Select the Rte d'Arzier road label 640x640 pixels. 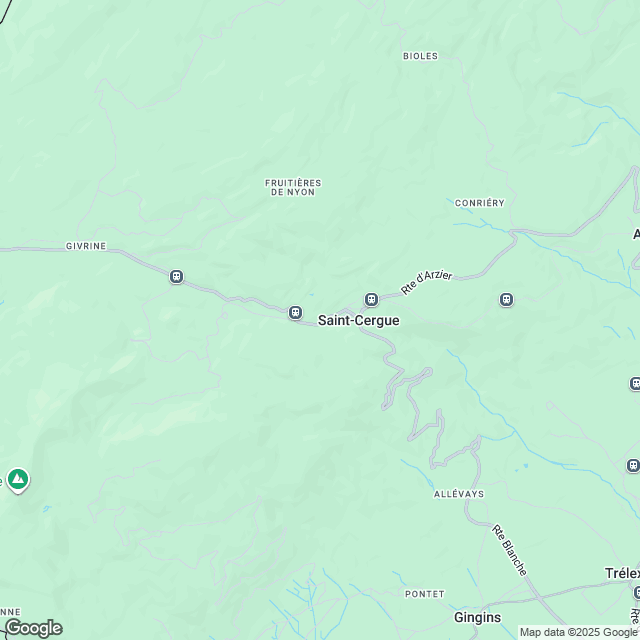427,282
